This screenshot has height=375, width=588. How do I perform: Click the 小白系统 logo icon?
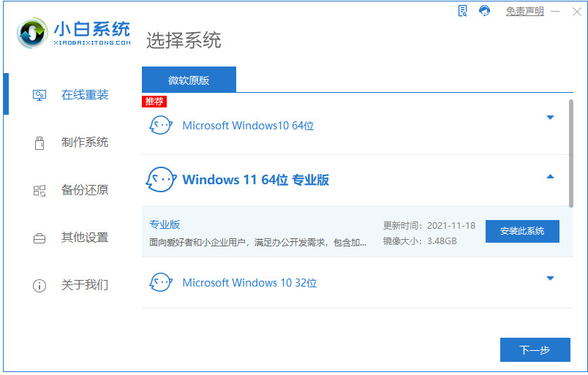click(32, 33)
